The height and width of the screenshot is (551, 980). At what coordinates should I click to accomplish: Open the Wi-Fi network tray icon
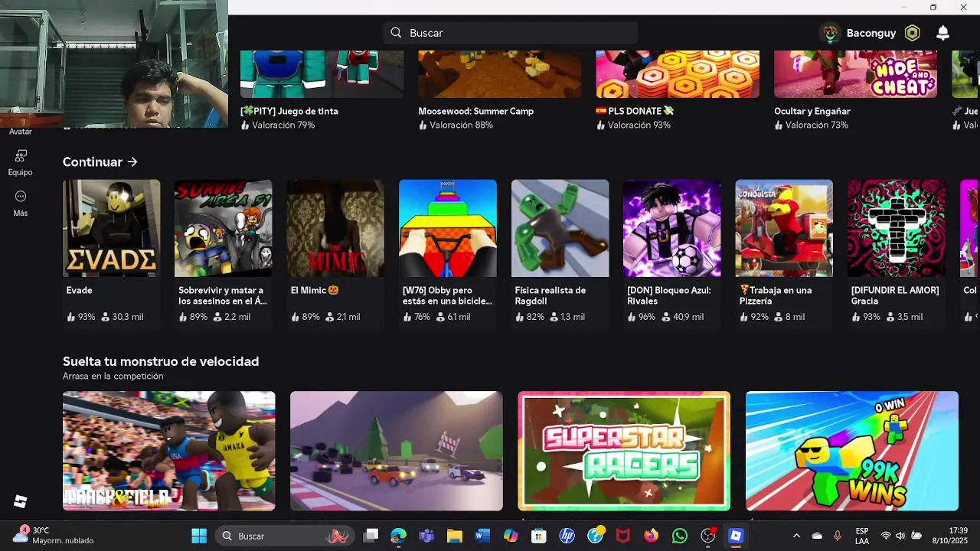click(x=886, y=536)
